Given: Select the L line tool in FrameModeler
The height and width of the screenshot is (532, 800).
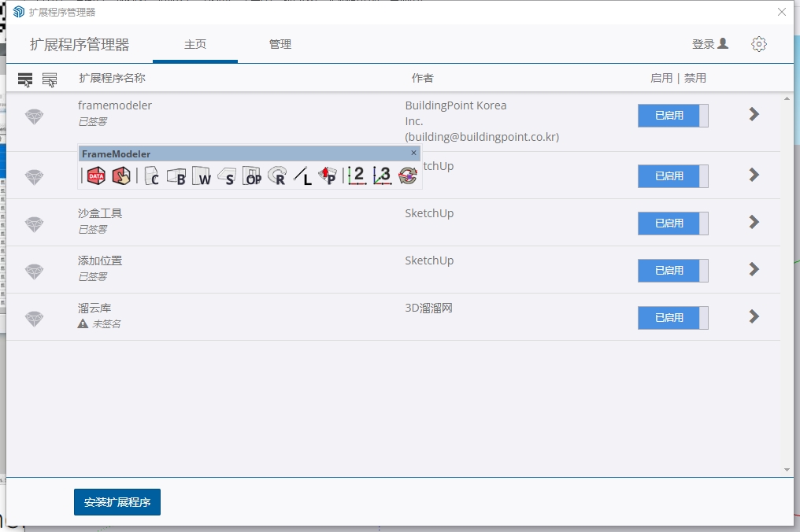Looking at the screenshot, I should point(302,176).
